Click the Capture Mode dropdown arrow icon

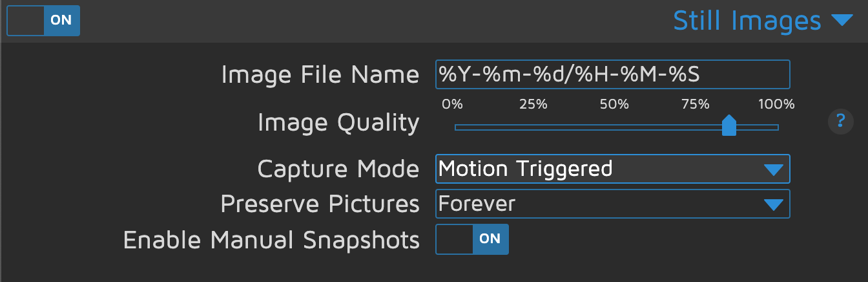coord(772,170)
